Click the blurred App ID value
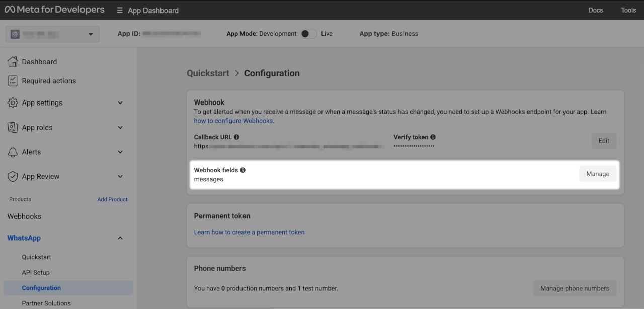Screen dimensions: 644x309 (x=172, y=34)
